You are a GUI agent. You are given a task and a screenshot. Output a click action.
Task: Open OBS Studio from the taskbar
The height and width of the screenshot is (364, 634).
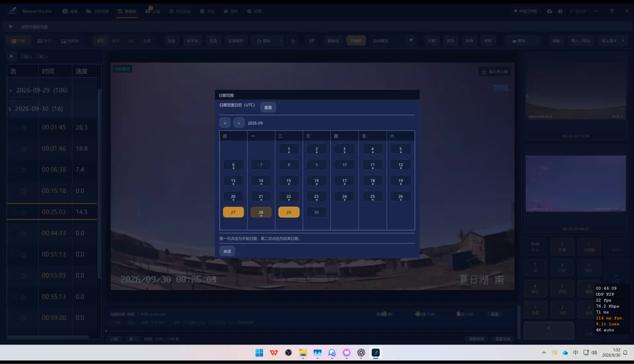click(x=288, y=353)
